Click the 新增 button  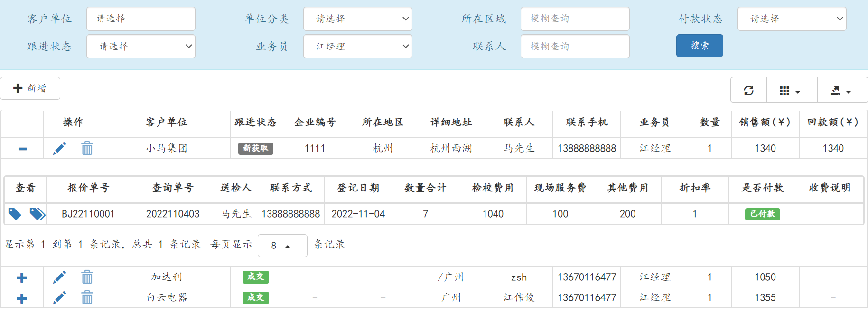pos(30,88)
